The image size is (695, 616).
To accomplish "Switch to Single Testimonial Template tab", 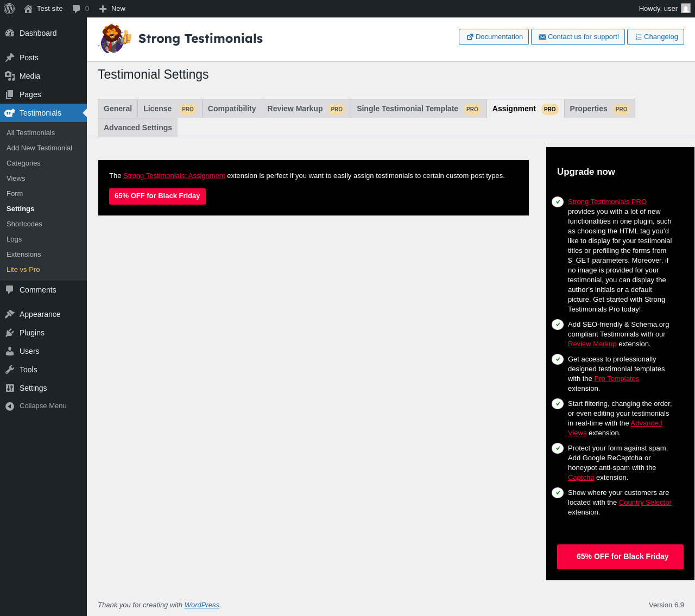I will pyautogui.click(x=419, y=109).
